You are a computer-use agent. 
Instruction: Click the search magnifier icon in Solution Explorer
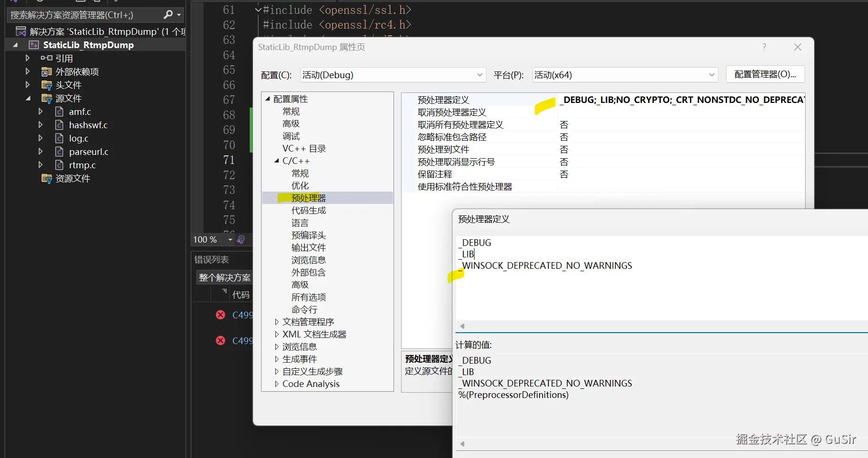click(168, 15)
